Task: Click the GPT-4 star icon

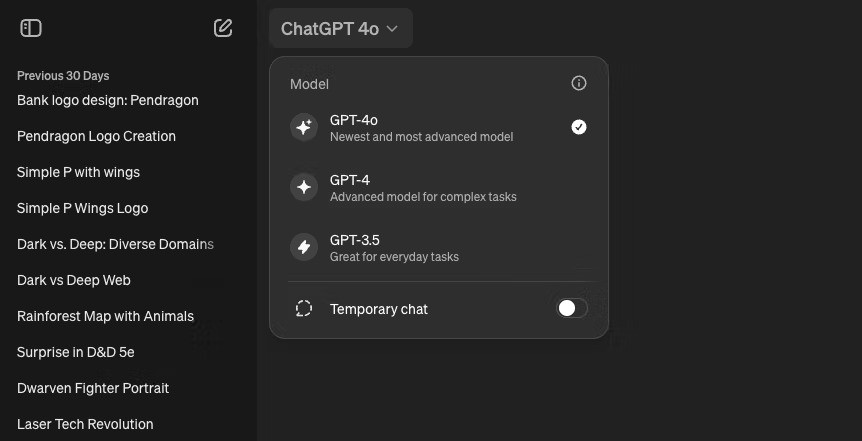Action: (x=304, y=187)
